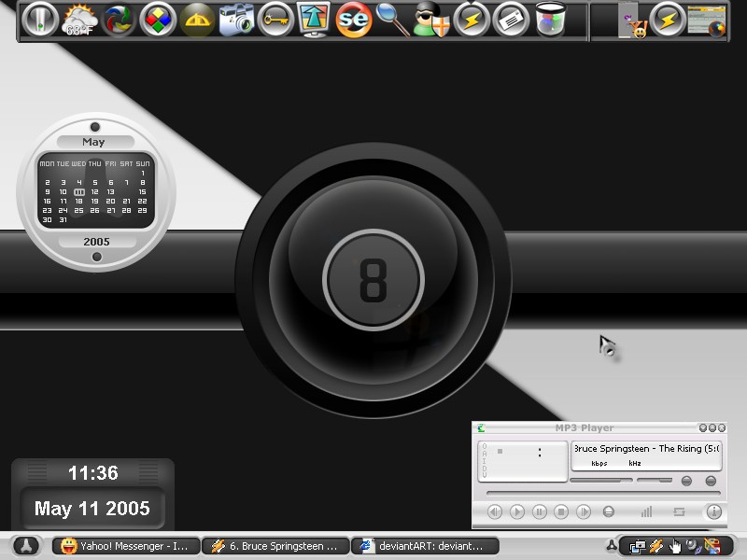Click the play button in MP3 Player
This screenshot has height=560, width=747.
coord(517,511)
